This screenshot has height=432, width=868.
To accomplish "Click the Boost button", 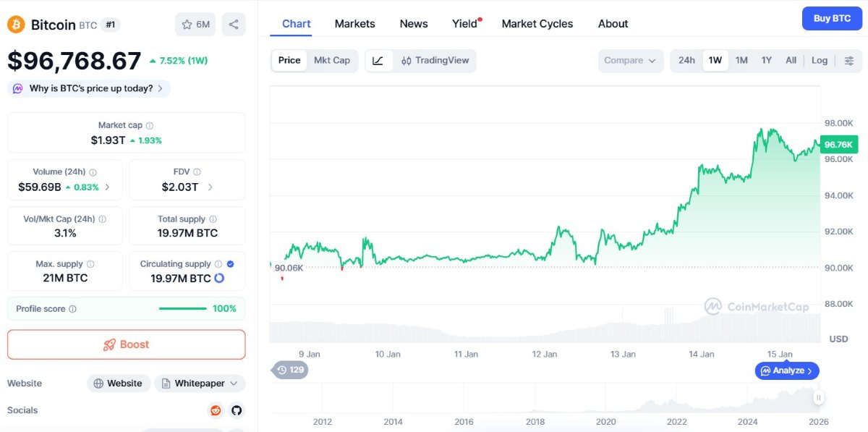I will [x=127, y=344].
